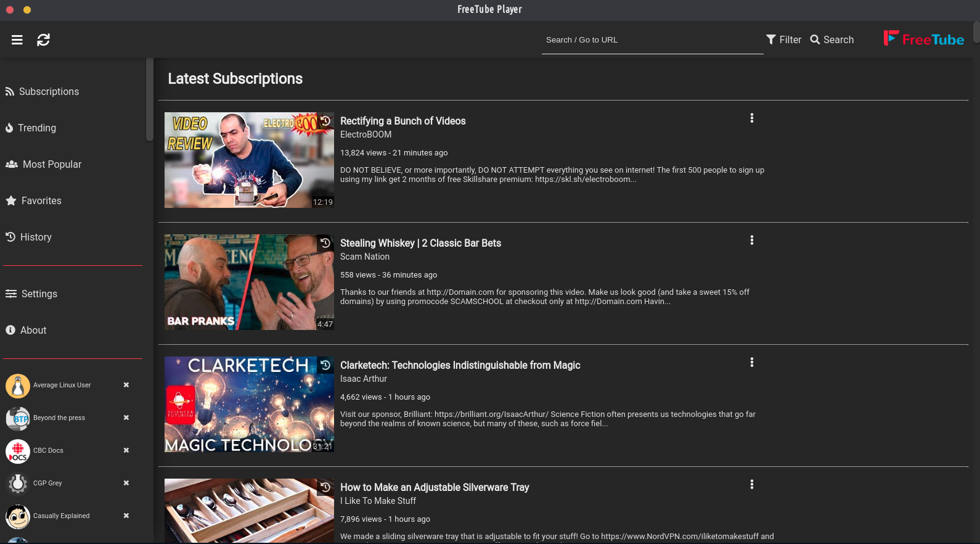
Task: Click the FreeTube logo
Action: [923, 39]
